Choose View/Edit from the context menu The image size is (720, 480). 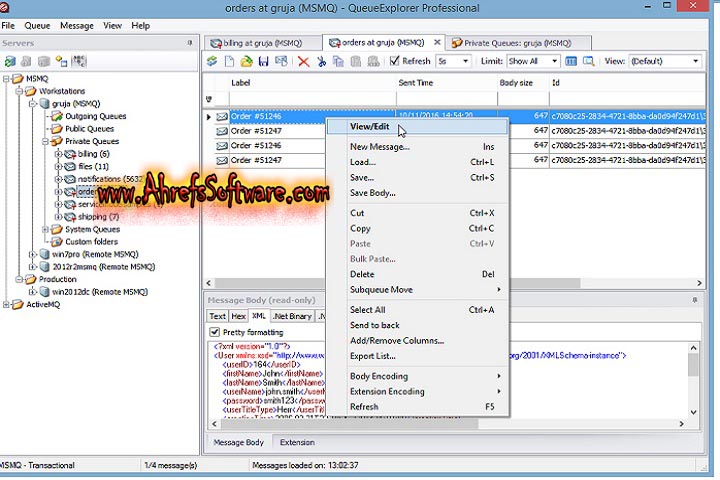coord(370,126)
